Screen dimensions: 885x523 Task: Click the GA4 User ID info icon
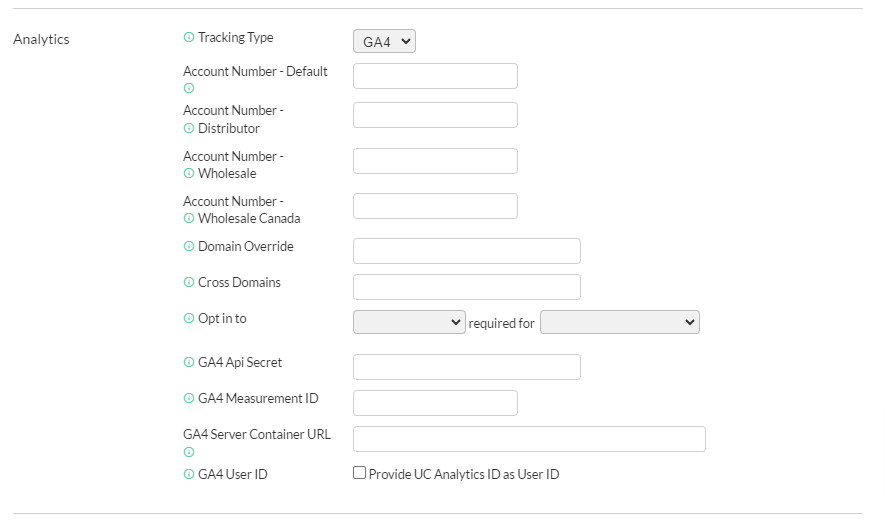click(x=189, y=474)
